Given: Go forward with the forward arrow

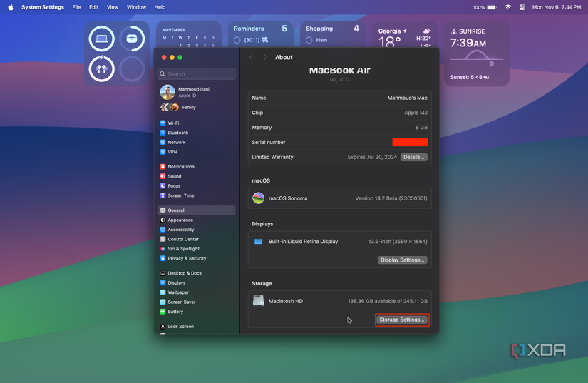Looking at the screenshot, I should pyautogui.click(x=265, y=57).
